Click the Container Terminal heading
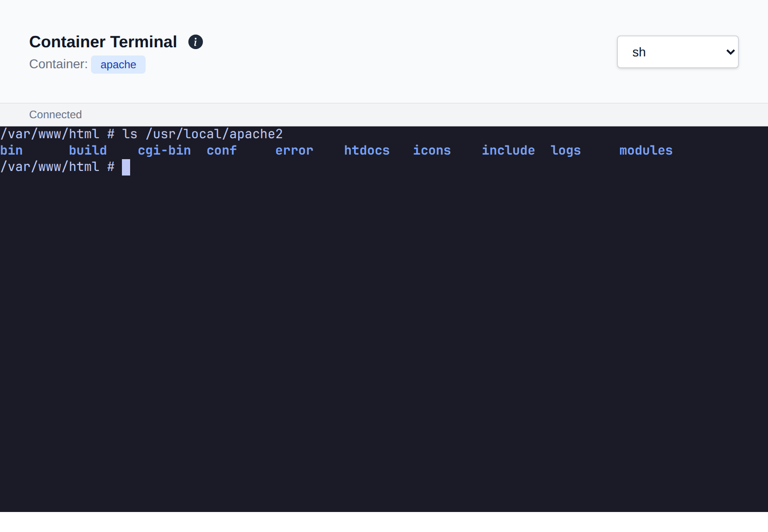This screenshot has width=768, height=532. point(103,42)
